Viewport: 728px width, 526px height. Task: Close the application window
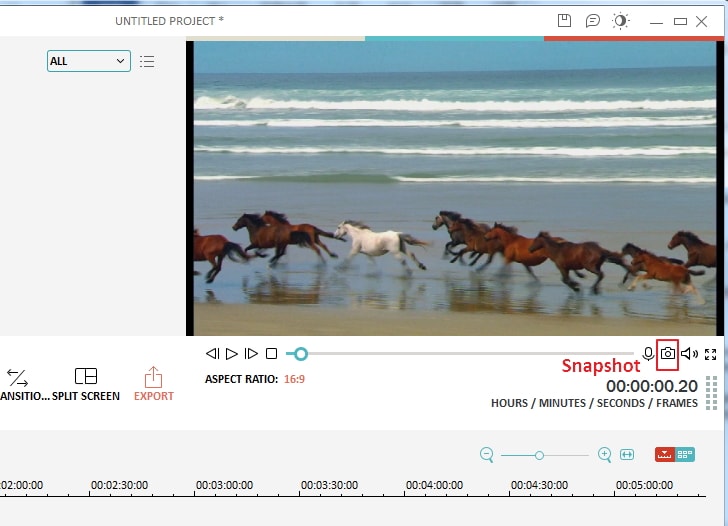click(702, 21)
